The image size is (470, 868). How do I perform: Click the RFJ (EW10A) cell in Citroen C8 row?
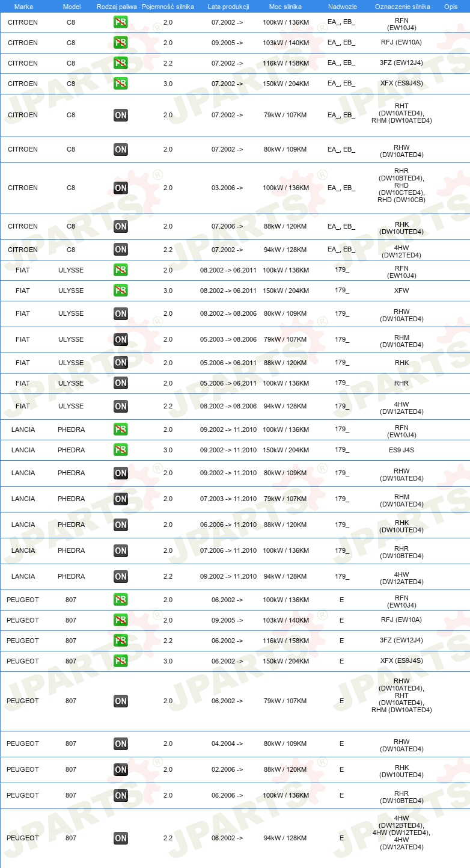401,43
